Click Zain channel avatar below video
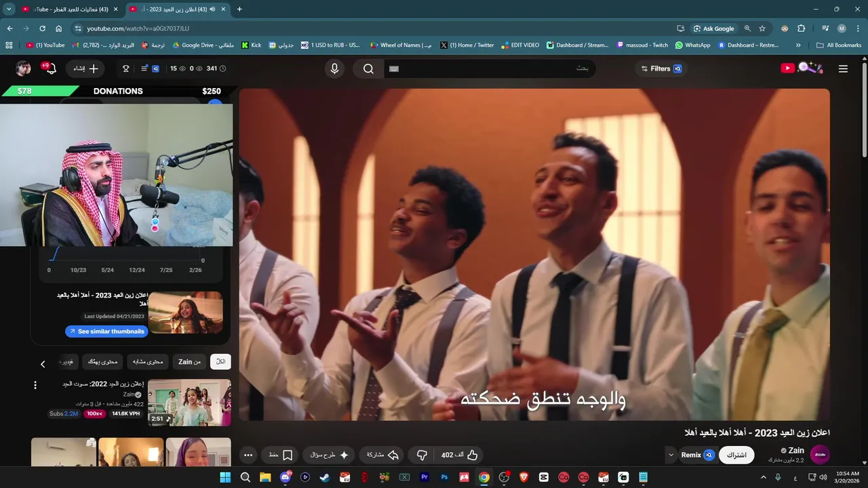868x488 pixels. (820, 455)
